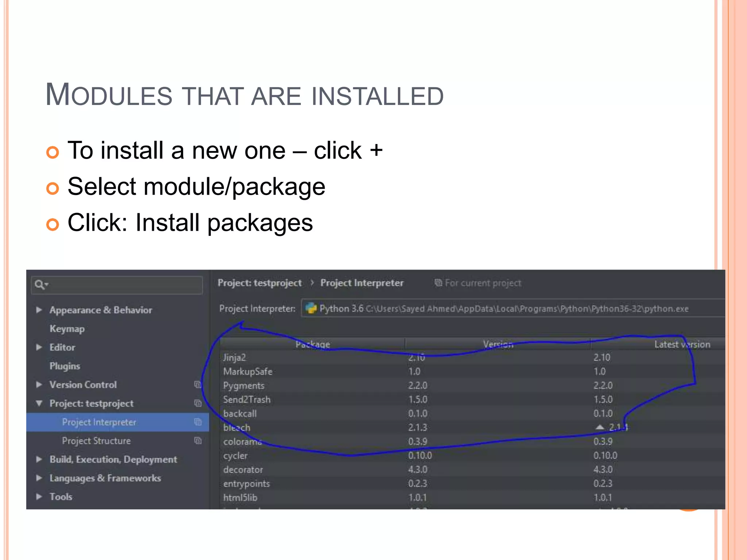747x560 pixels.
Task: Click project-level icon beside Project: testproject
Action: [x=198, y=403]
